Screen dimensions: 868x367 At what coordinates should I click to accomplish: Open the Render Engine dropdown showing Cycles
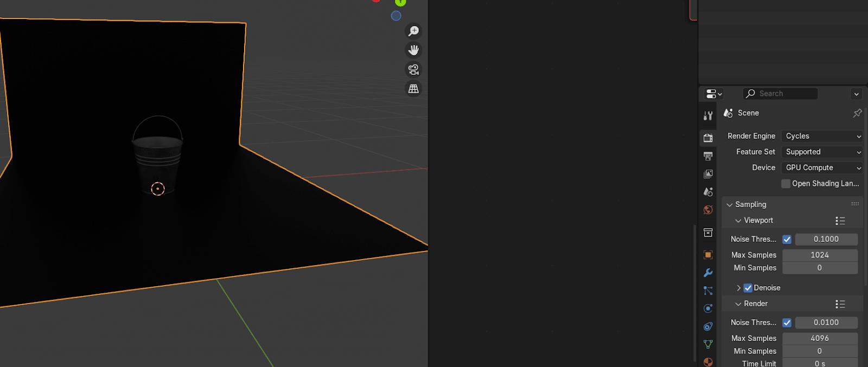pos(822,136)
